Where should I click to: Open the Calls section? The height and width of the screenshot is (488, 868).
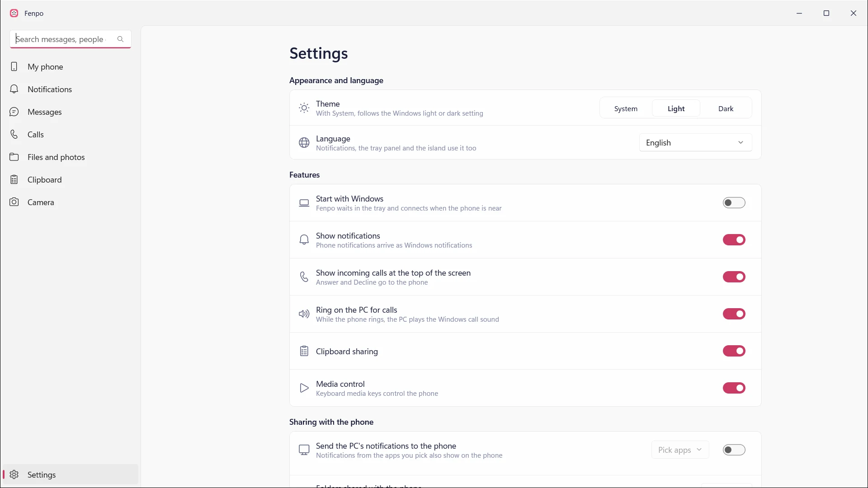pyautogui.click(x=70, y=134)
